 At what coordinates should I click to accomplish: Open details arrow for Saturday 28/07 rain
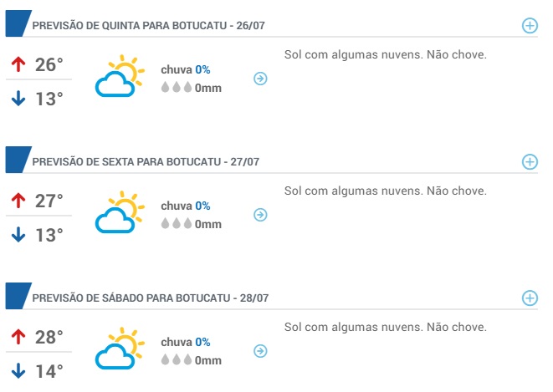click(260, 351)
